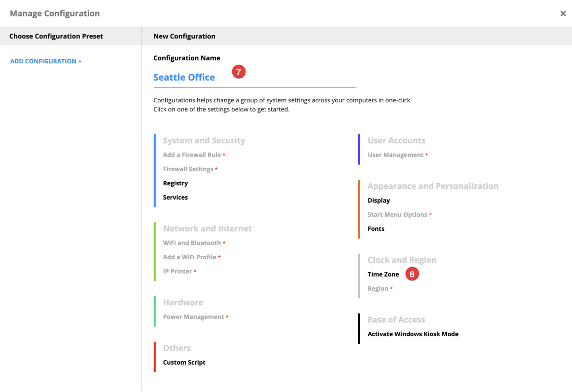Open User Management setting
This screenshot has height=392, width=572.
396,155
